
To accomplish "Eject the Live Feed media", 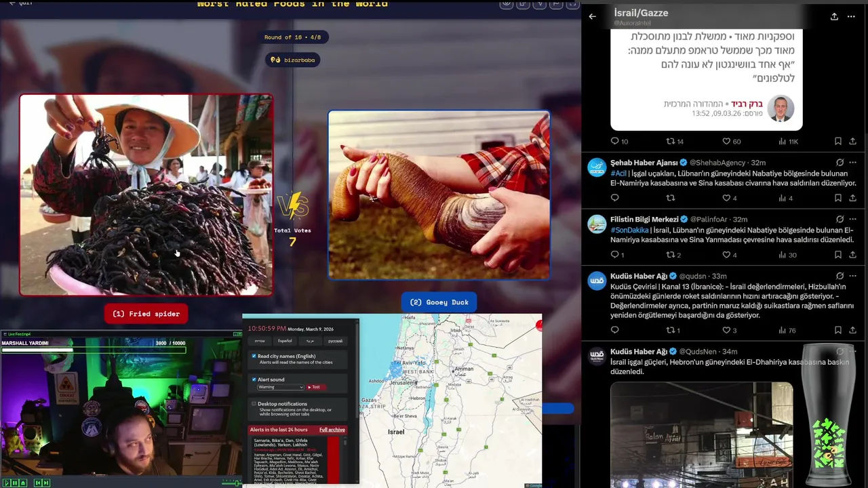I will [23, 483].
